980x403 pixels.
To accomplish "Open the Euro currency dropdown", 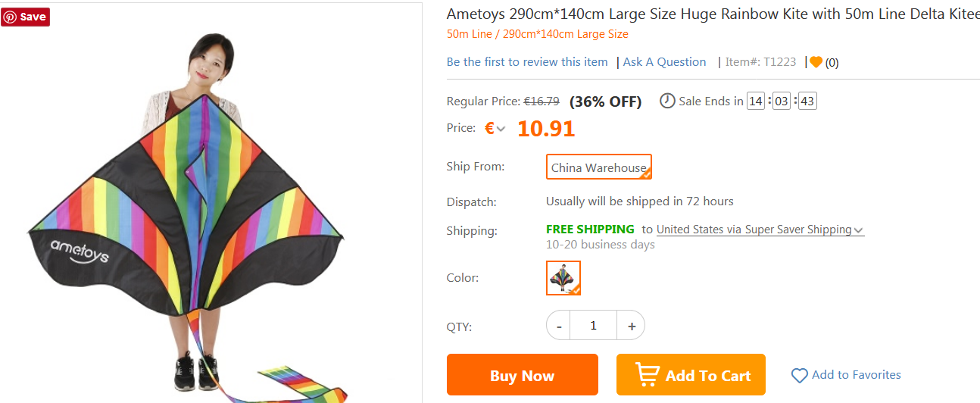I will coord(495,128).
